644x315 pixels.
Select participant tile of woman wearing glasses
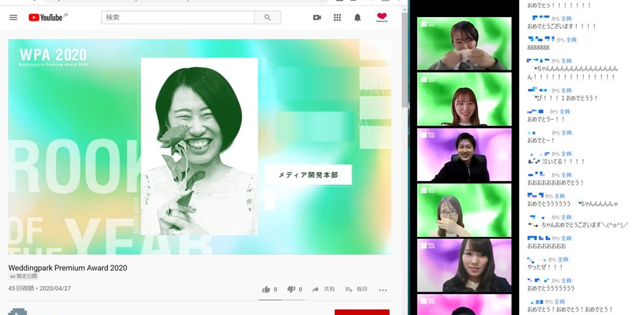click(464, 210)
